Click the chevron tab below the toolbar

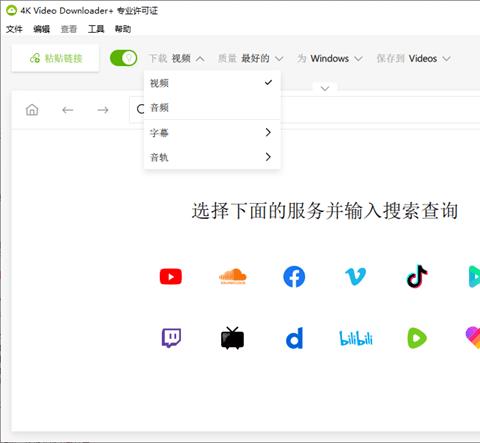pyautogui.click(x=325, y=88)
